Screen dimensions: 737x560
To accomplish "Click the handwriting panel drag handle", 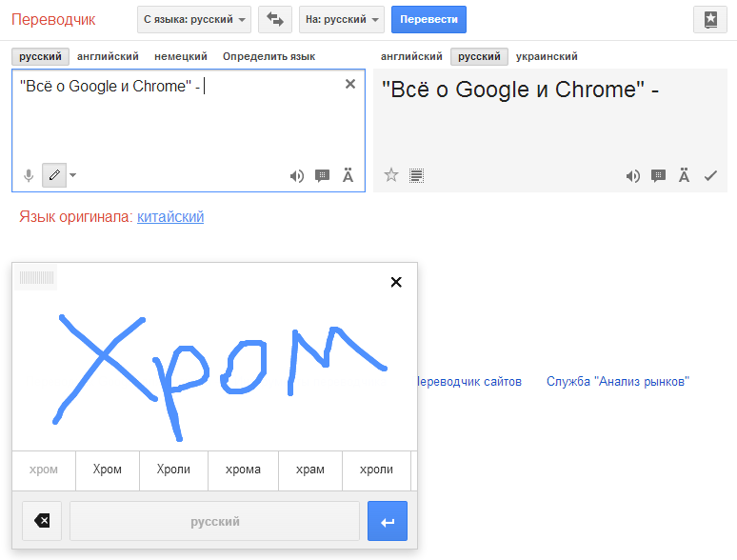I will pyautogui.click(x=36, y=278).
